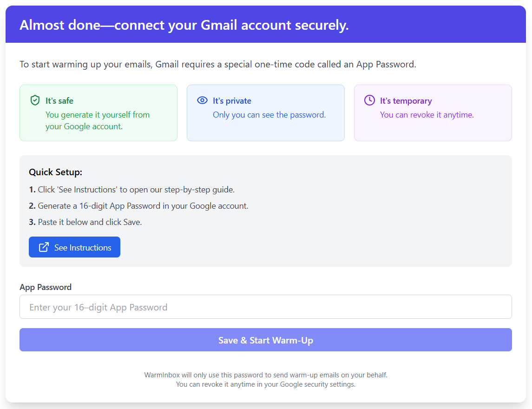
Task: Click 'You can revoke it anytime' purple text
Action: coord(427,115)
